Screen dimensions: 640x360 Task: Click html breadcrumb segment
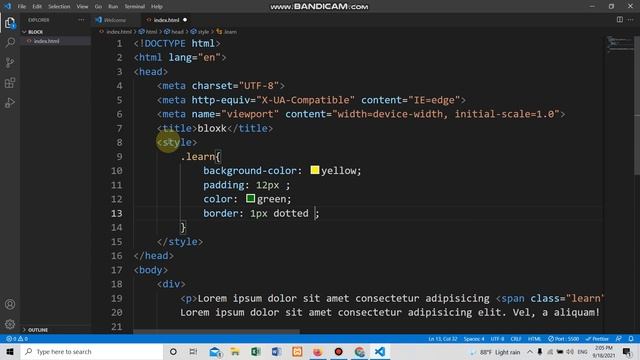tap(151, 32)
